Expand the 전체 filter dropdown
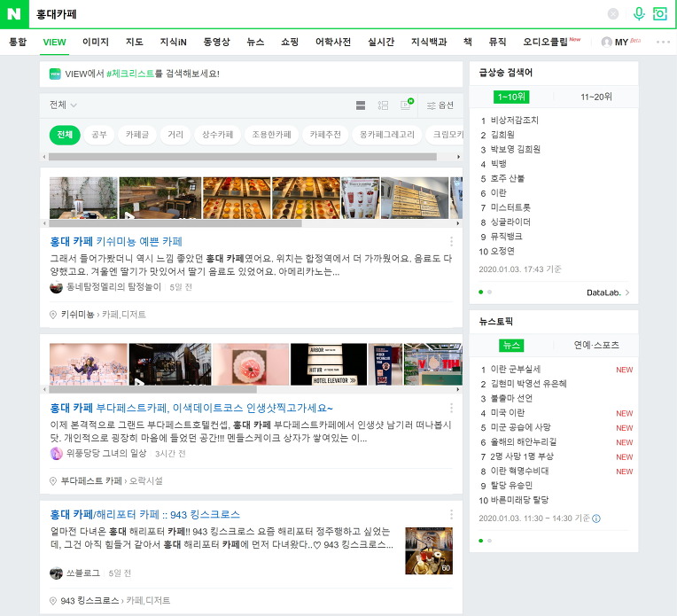 [63, 105]
